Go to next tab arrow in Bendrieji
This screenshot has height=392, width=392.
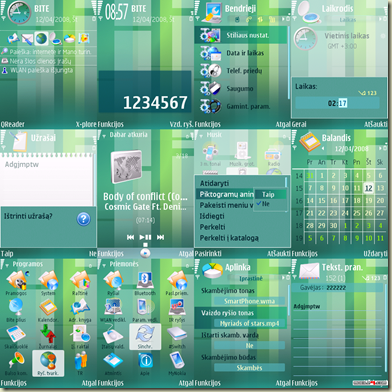point(284,20)
